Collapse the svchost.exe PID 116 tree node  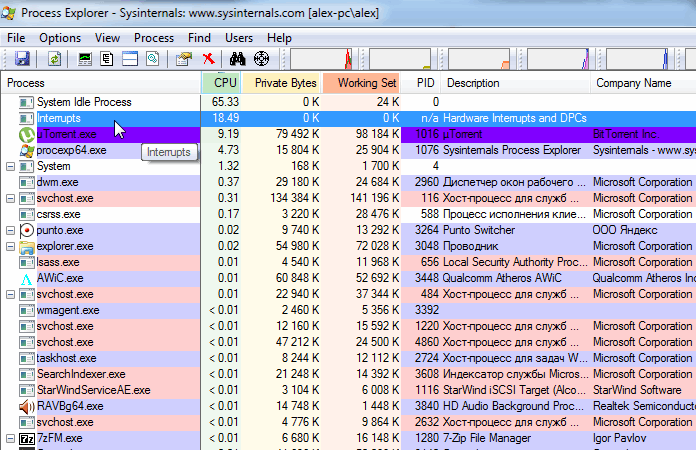(11, 198)
